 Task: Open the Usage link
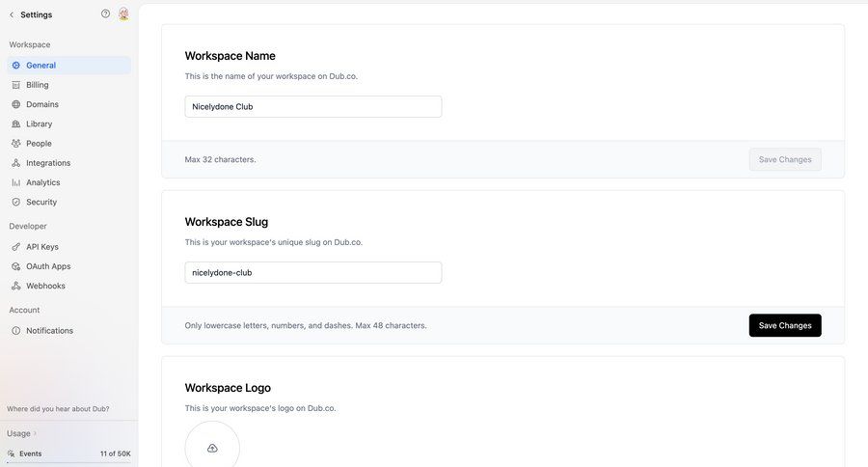[x=19, y=434]
